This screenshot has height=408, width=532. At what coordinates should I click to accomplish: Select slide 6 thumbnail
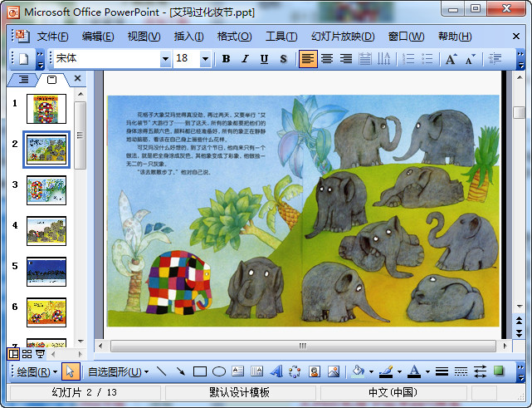click(46, 312)
